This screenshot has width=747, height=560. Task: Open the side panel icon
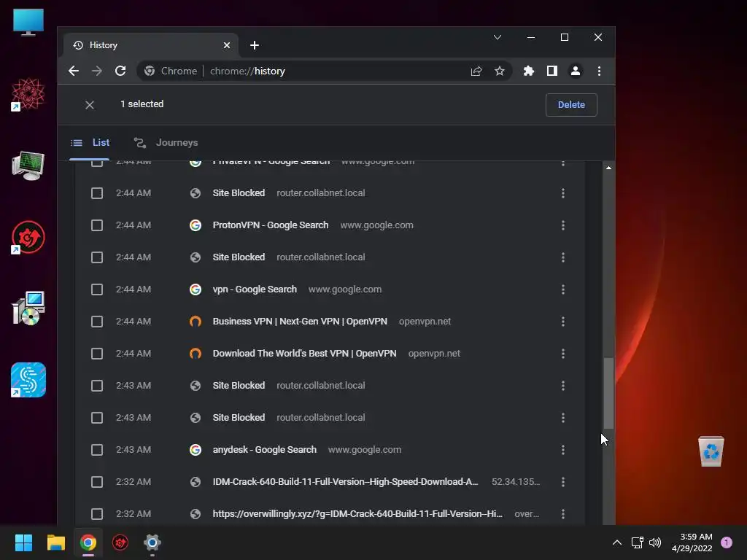(551, 71)
